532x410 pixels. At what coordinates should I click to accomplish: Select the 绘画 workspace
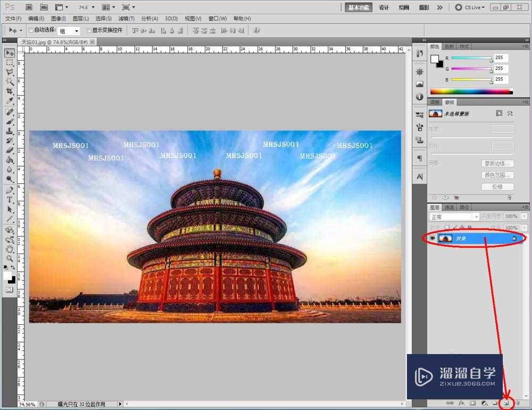pyautogui.click(x=404, y=7)
